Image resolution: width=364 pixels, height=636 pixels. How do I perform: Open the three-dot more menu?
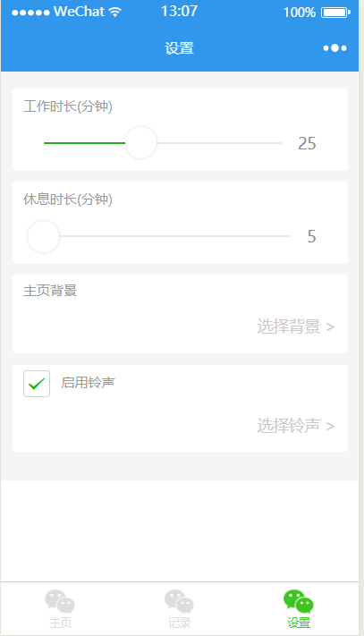(334, 48)
